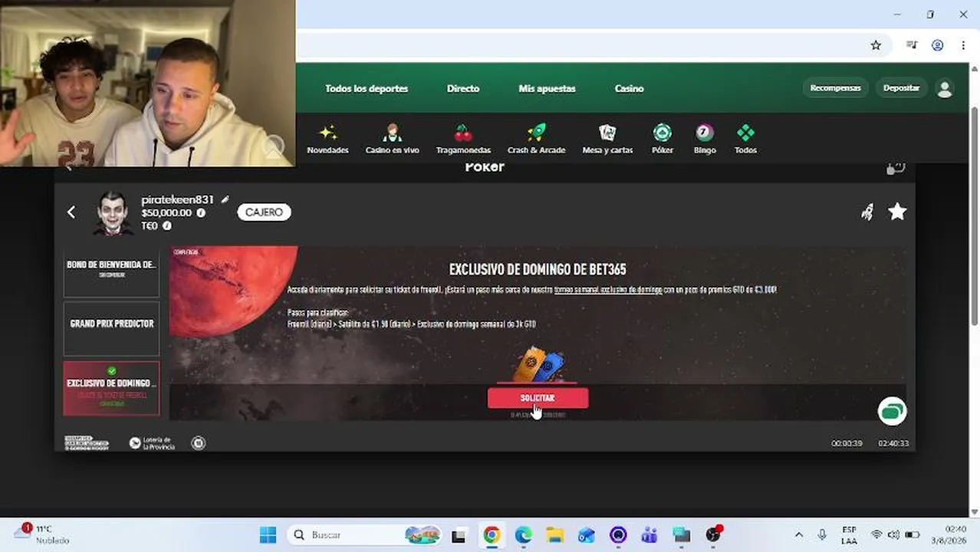Go back with the poker lobby arrow

coord(71,212)
